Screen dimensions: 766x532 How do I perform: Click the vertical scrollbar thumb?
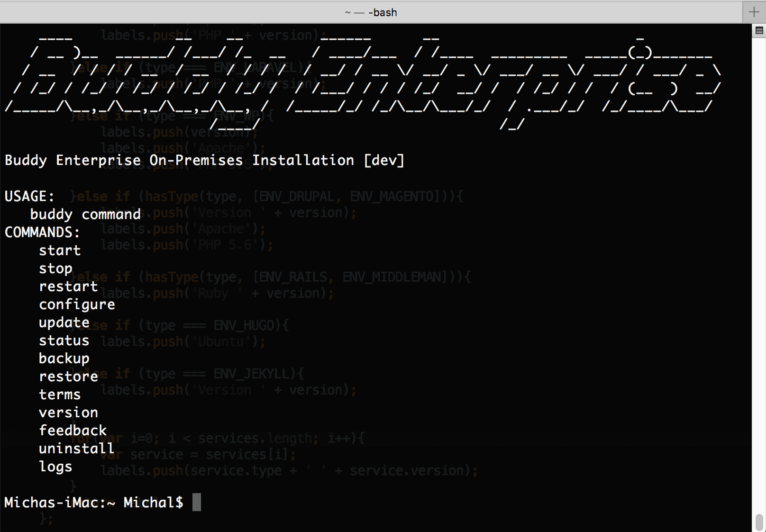(759, 522)
